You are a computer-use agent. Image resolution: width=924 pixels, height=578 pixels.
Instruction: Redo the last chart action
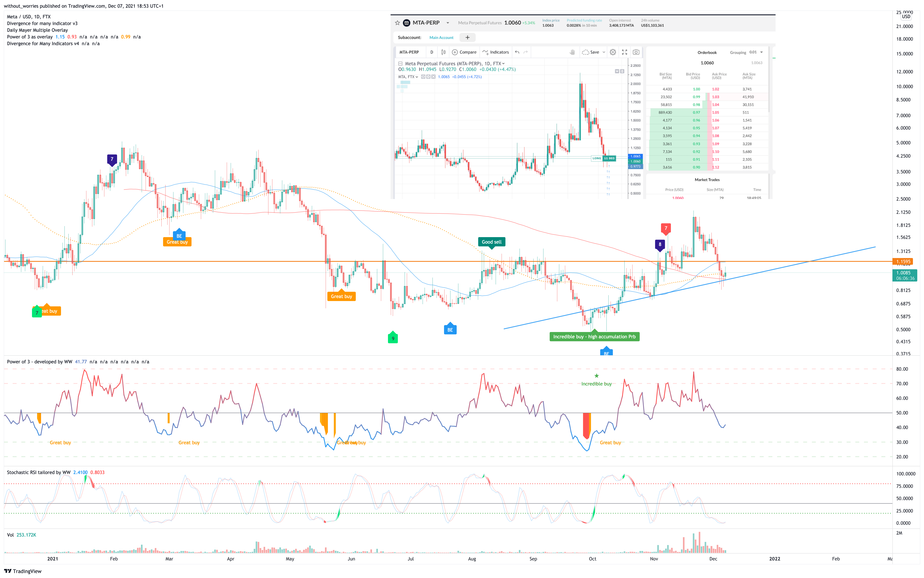[526, 52]
